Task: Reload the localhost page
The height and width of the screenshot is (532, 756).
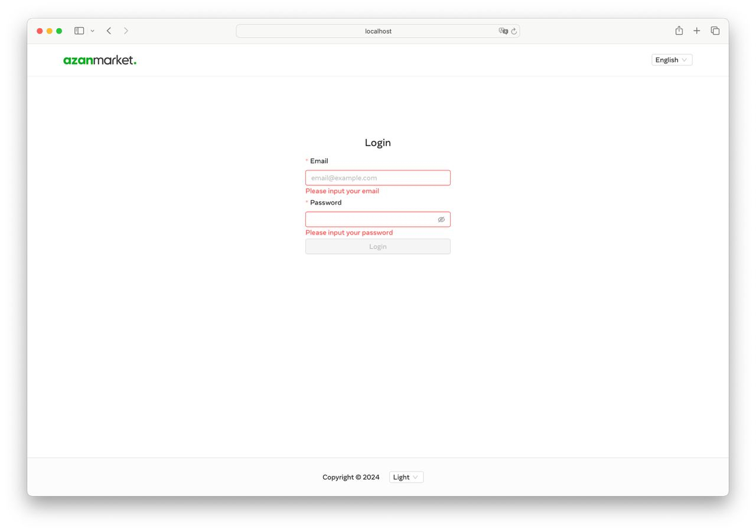Action: click(x=513, y=31)
